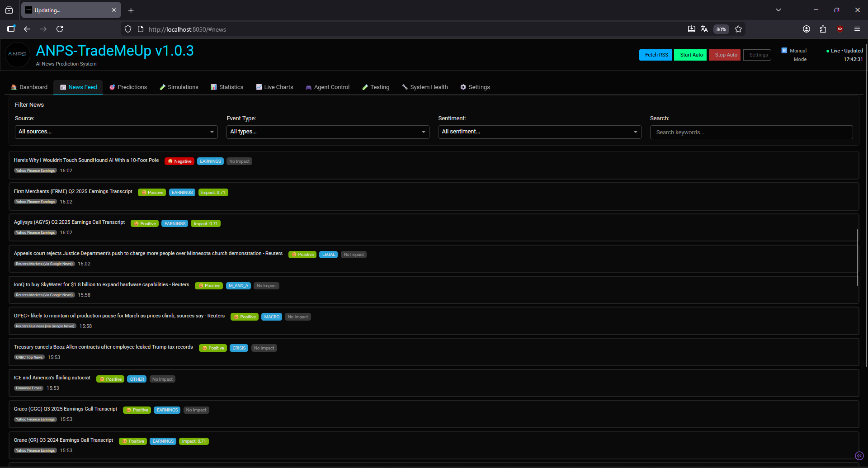Click the Stop Auto button
868x468 pixels.
(725, 55)
